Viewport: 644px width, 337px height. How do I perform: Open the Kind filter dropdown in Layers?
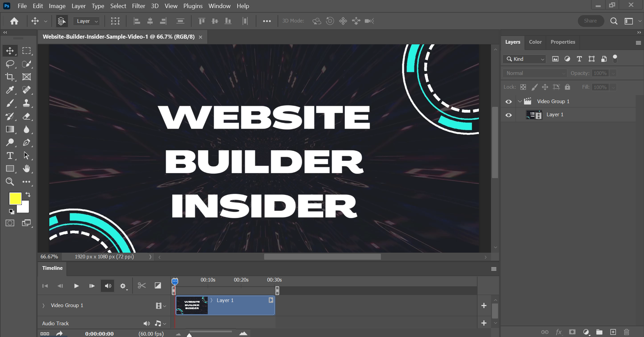pos(525,59)
